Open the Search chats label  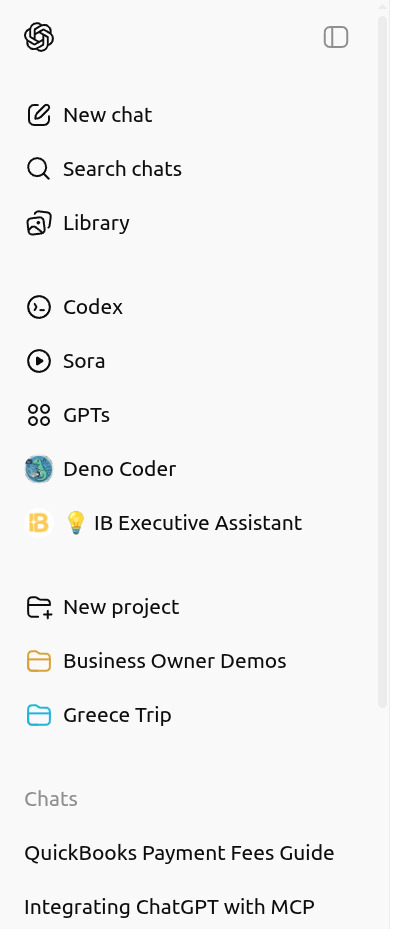123,169
